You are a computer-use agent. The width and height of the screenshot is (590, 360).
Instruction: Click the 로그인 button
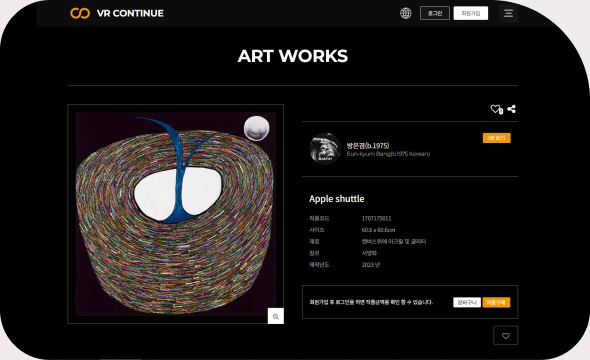435,13
